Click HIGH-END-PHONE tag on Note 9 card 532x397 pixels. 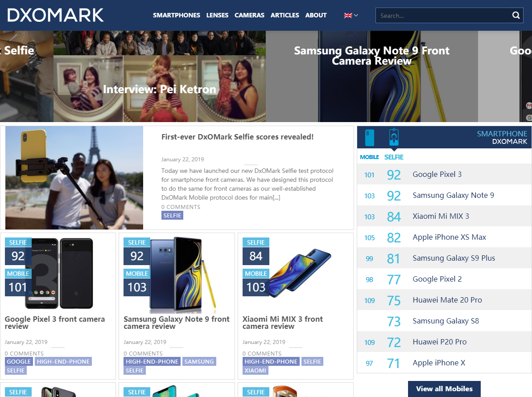pos(152,362)
